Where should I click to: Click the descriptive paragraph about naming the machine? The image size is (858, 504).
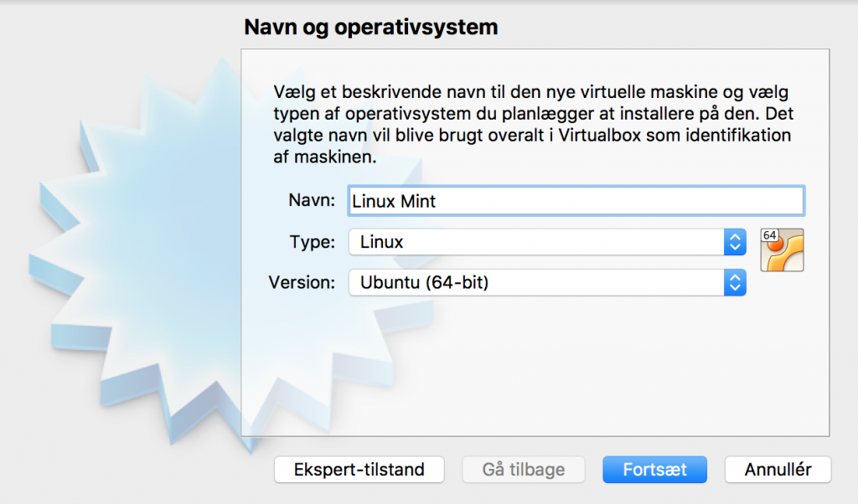pyautogui.click(x=532, y=124)
